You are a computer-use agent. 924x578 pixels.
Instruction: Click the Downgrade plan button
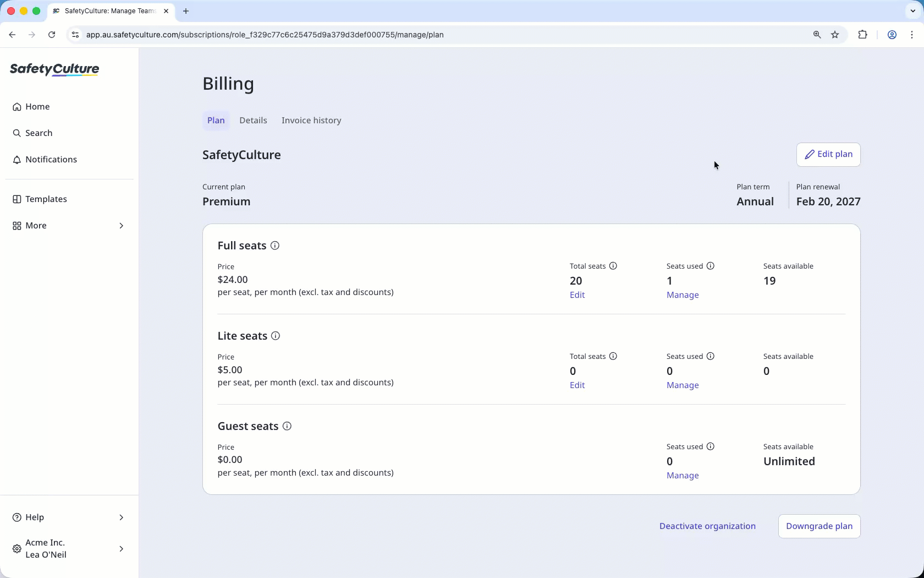(x=820, y=526)
